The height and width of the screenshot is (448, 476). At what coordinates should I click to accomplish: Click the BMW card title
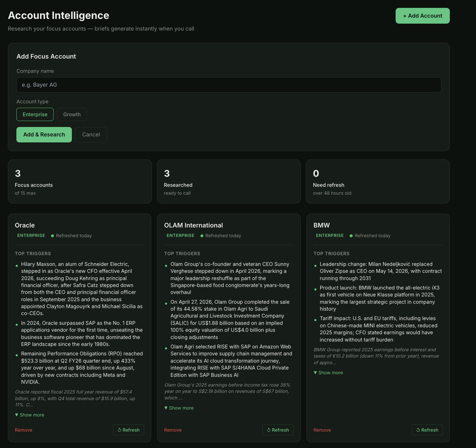(322, 225)
